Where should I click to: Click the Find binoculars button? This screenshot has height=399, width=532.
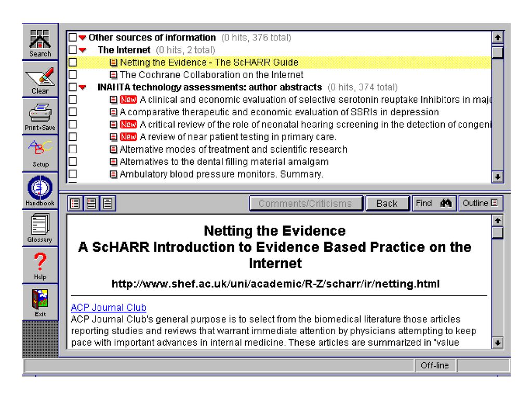[434, 203]
